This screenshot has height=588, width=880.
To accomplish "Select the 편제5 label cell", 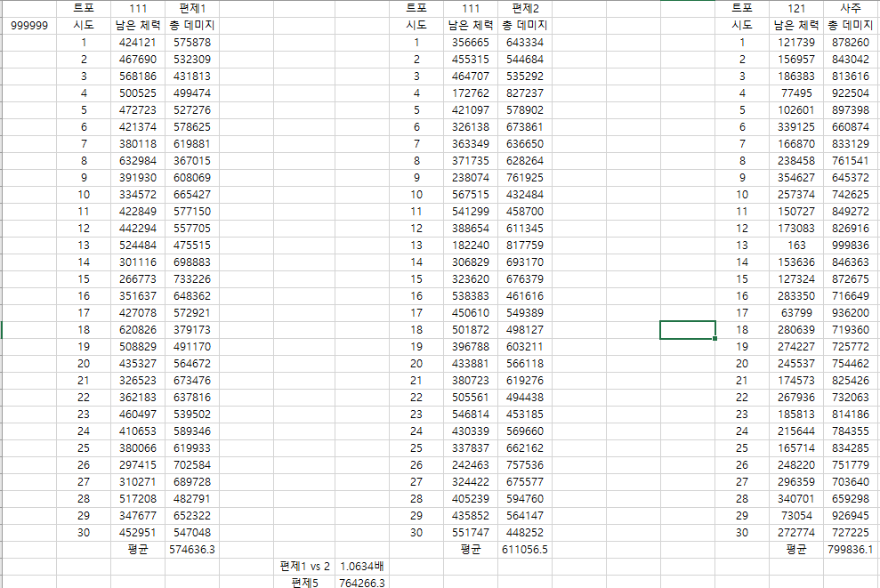I will (x=304, y=583).
